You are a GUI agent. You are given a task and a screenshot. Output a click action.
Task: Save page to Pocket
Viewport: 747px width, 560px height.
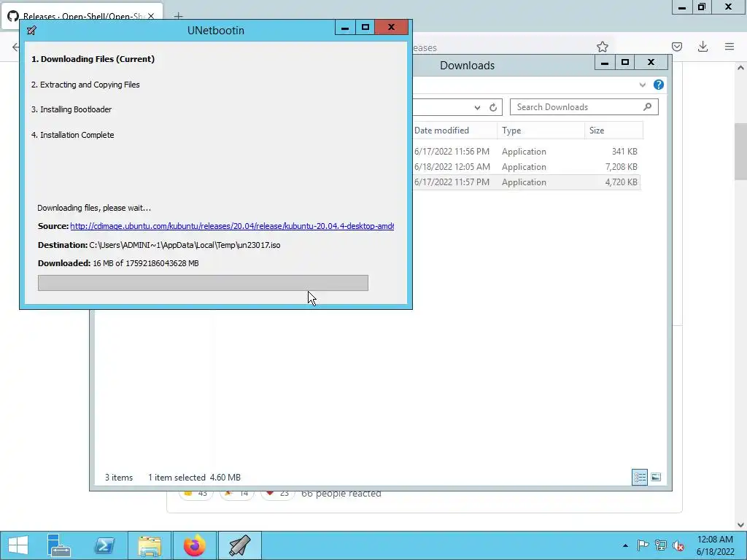676,47
